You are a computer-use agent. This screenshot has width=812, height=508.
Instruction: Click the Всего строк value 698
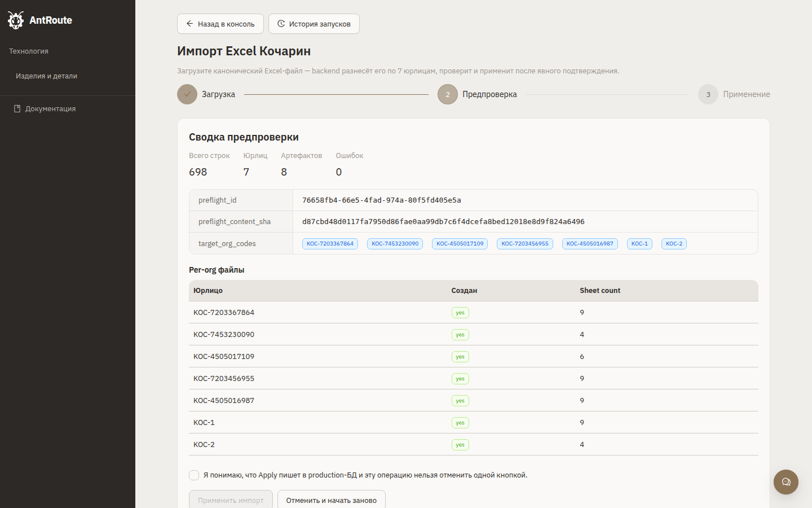point(198,172)
